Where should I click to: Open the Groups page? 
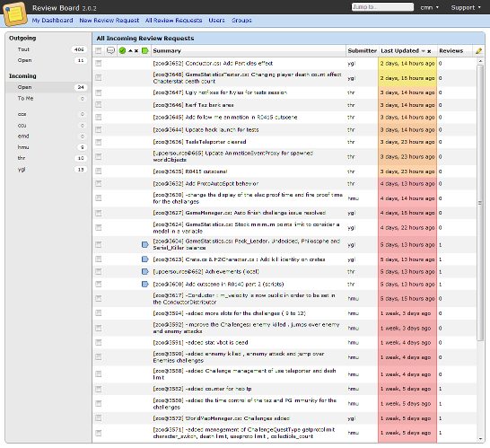[x=241, y=21]
